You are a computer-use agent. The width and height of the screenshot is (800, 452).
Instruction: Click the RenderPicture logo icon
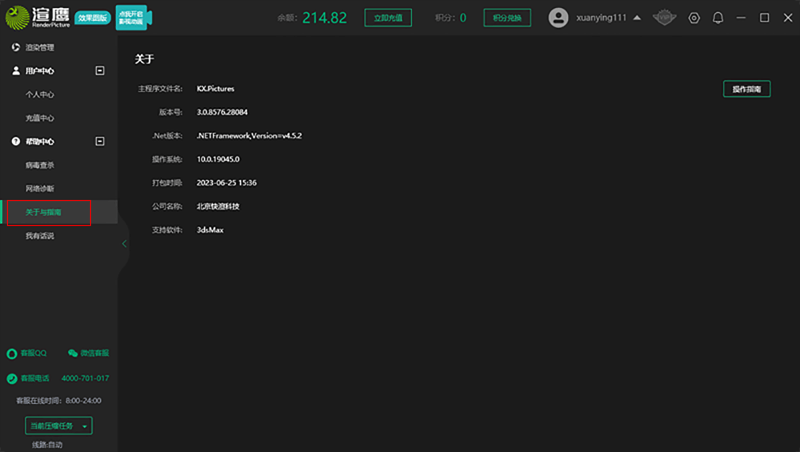(18, 18)
